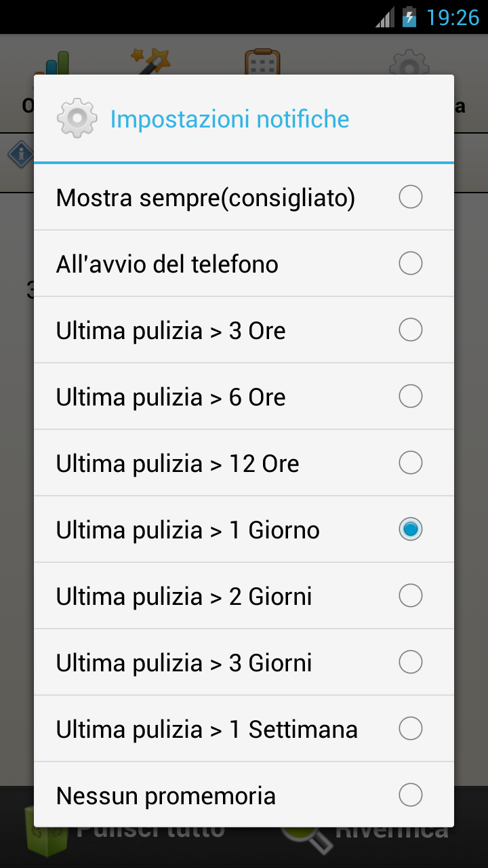Tap the 19:26 clock in status bar
This screenshot has width=488, height=868.
453,18
